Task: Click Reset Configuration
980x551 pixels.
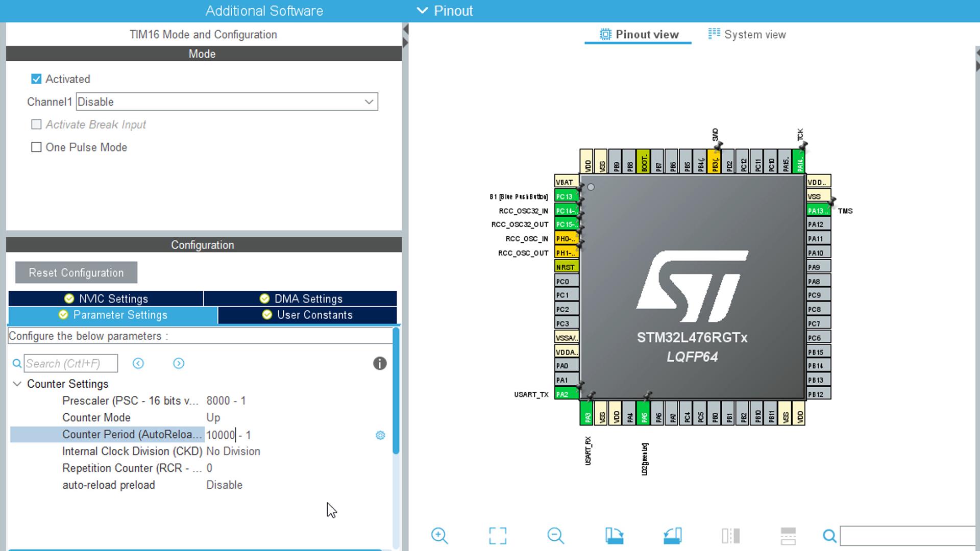Action: [x=76, y=272]
